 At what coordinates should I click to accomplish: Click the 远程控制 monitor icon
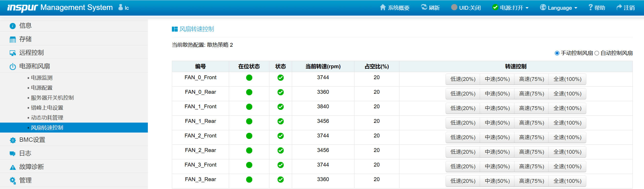point(13,53)
